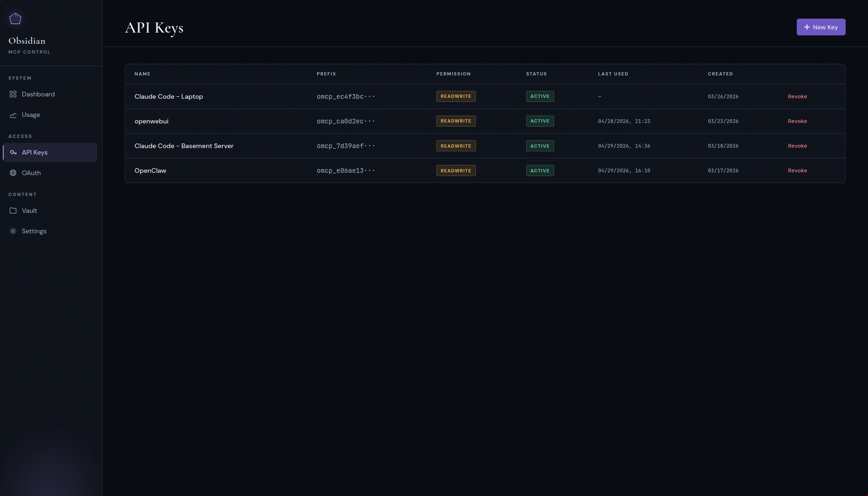Screen dimensions: 868x496
Task: Click the created date 03/26/2026
Action: (723, 96)
